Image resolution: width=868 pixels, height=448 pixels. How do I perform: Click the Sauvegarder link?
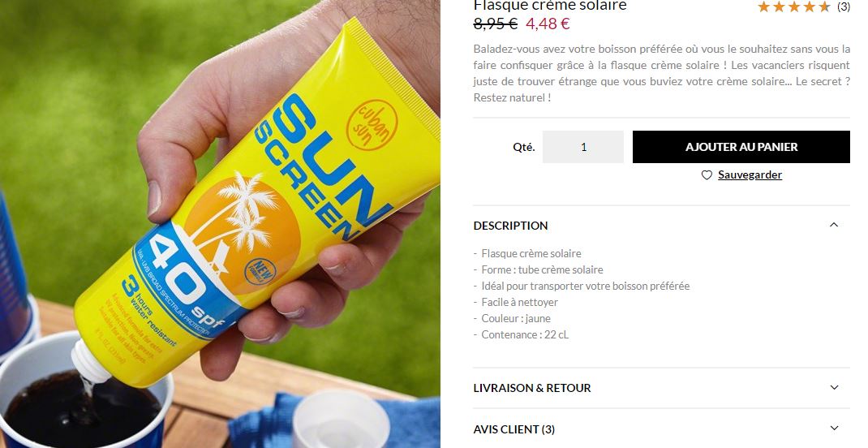tap(750, 175)
